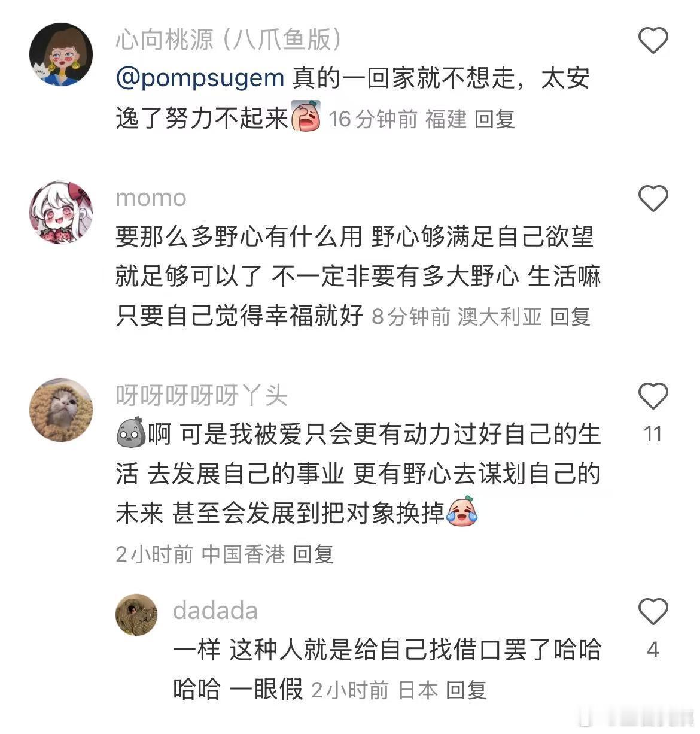Like dadada's reply with the heart icon

[x=653, y=611]
